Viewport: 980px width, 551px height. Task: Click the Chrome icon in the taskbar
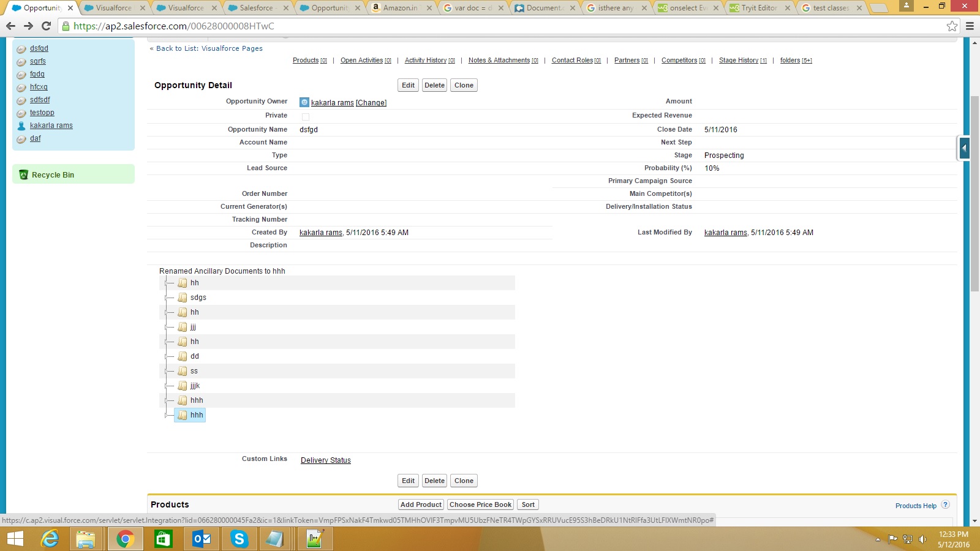click(x=125, y=539)
